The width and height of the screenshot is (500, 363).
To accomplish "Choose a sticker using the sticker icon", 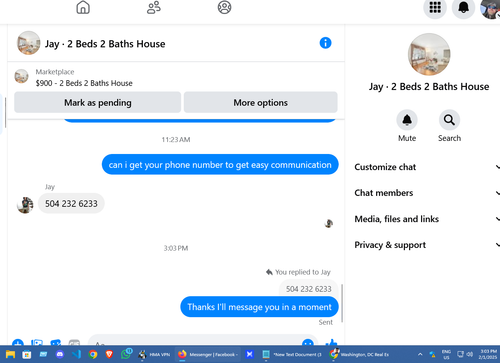I will click(x=55, y=343).
